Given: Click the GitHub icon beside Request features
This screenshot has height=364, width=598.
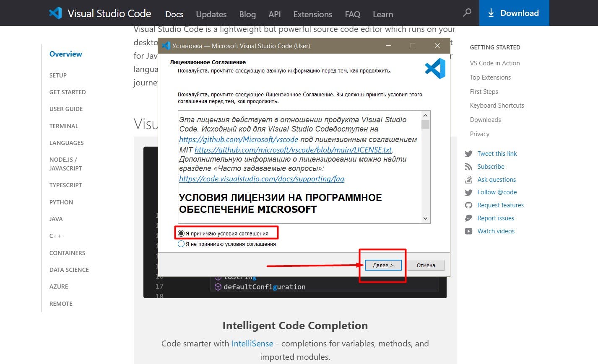Looking at the screenshot, I should point(468,205).
